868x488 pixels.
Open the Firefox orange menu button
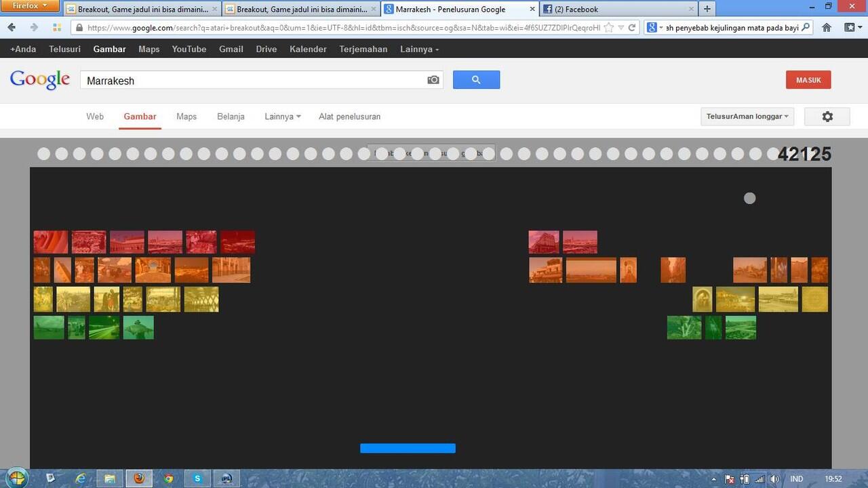pos(30,6)
